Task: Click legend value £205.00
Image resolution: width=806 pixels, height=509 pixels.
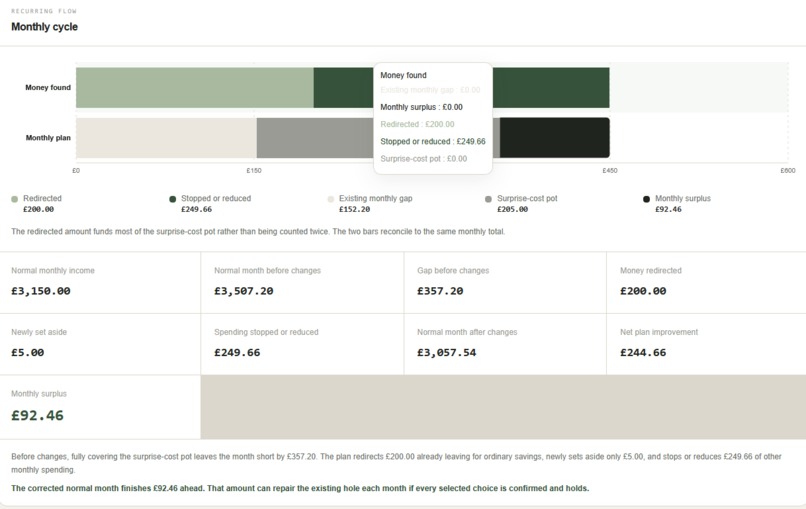Action: click(x=512, y=209)
